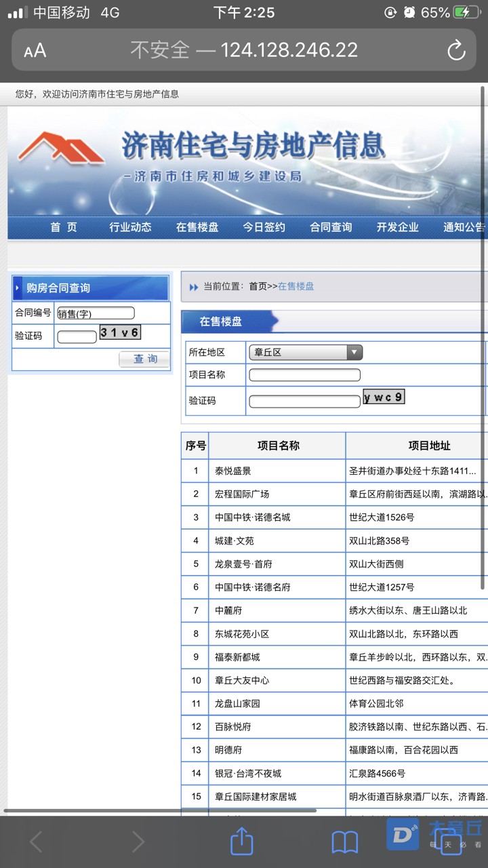
Task: Click the 序号 column header
Action: pos(196,446)
